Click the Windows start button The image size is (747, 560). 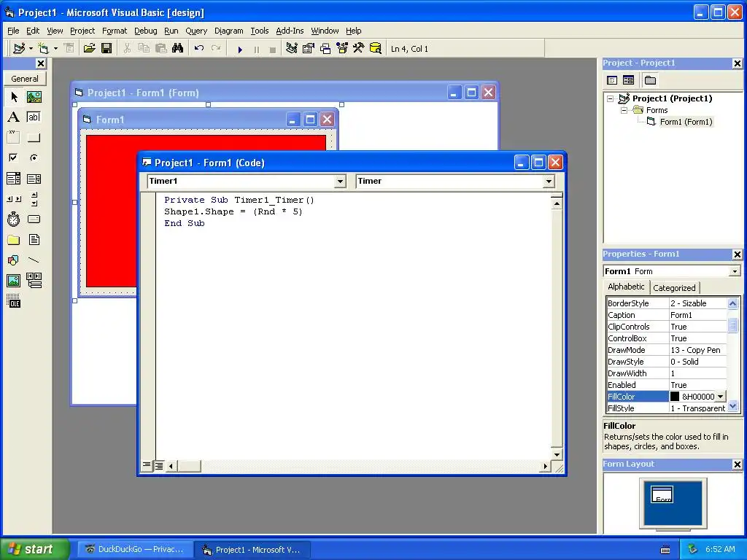click(34, 549)
